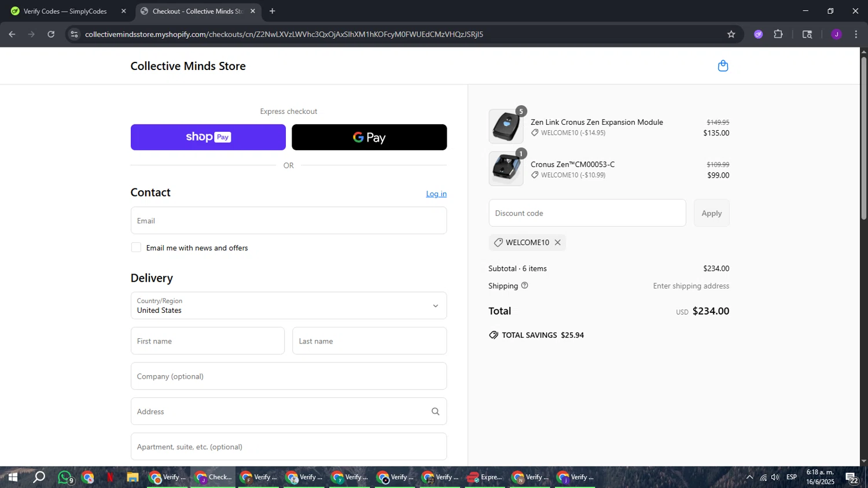868x488 pixels.
Task: Open the browser extensions puzzle icon
Action: point(778,34)
